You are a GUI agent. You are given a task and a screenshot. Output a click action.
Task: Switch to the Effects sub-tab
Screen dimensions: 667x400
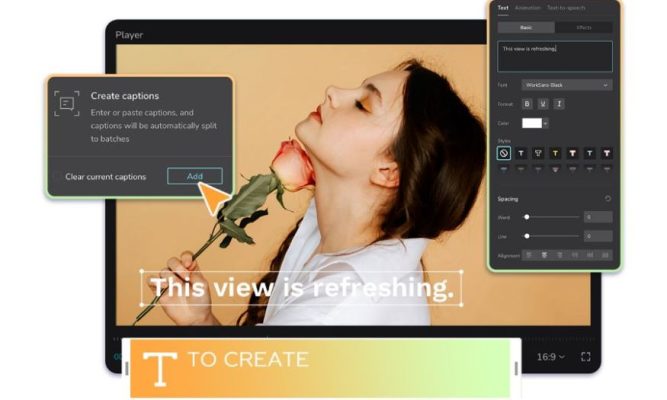583,28
